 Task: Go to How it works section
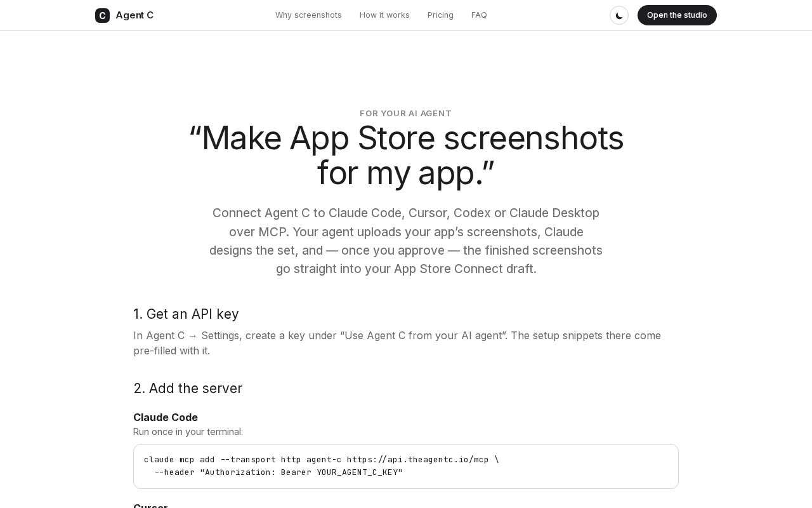(x=384, y=15)
